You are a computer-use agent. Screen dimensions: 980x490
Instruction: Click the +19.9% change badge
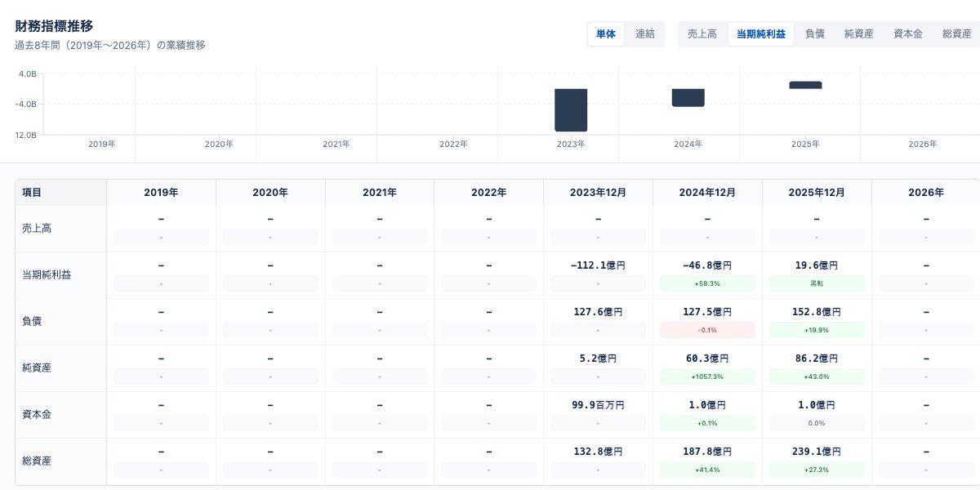(x=817, y=330)
